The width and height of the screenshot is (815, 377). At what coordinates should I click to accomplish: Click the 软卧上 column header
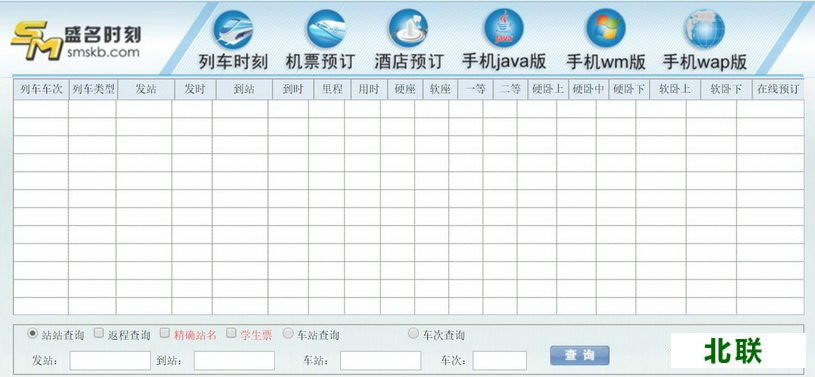(x=675, y=89)
